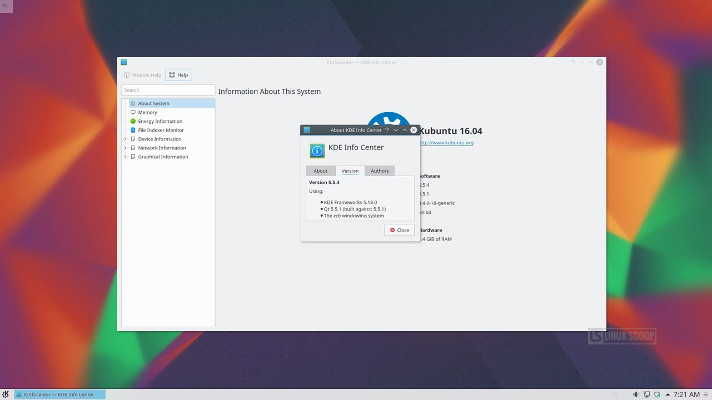Expand the Network Information tree arrow
Screen dimensions: 712x400
click(x=125, y=148)
